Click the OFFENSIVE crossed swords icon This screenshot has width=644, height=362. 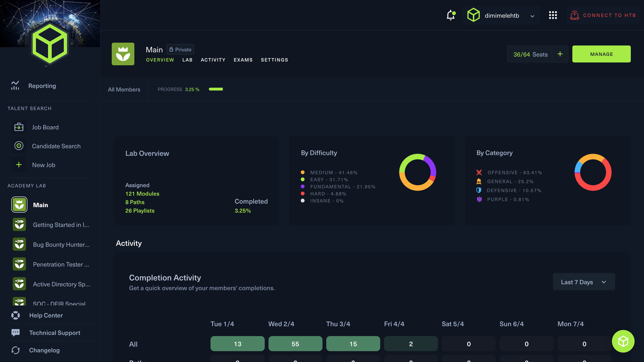(x=479, y=172)
